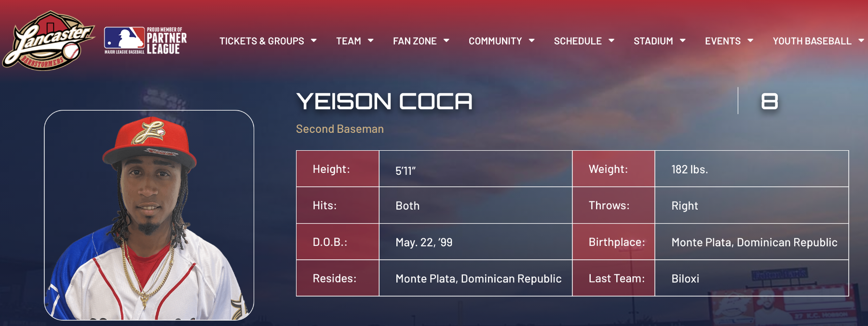Open the Events menu
Viewport: 868px width, 326px height.
click(x=723, y=41)
